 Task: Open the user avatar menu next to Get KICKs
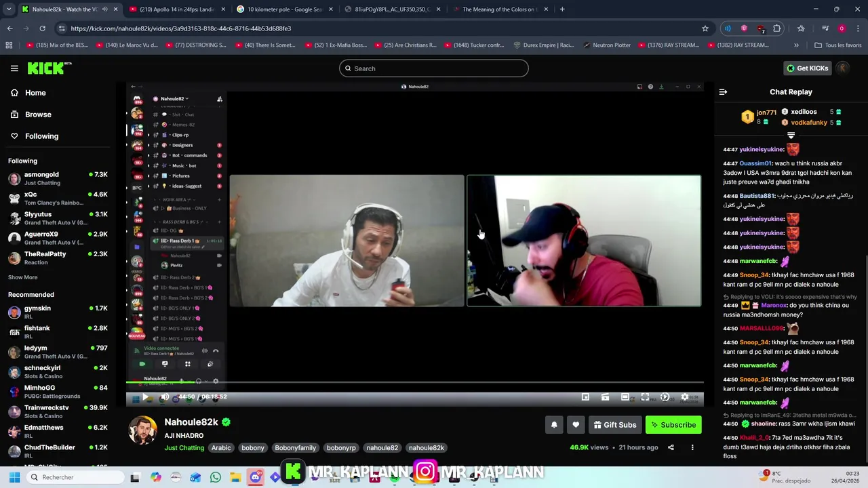843,68
